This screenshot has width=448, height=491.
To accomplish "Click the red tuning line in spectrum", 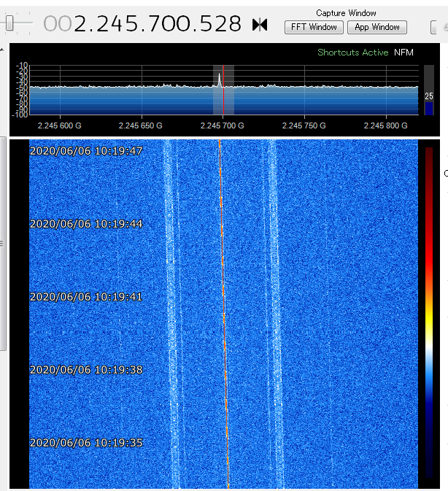I will pos(223,90).
